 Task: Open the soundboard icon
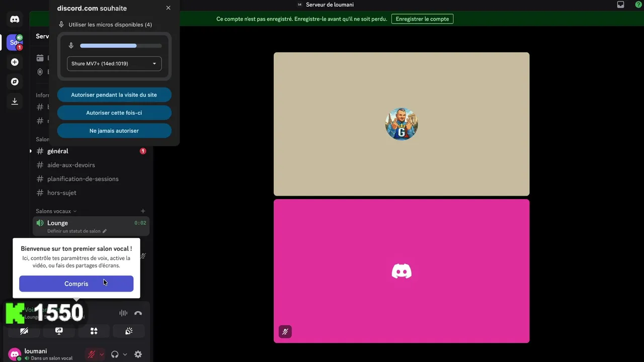pos(129,331)
